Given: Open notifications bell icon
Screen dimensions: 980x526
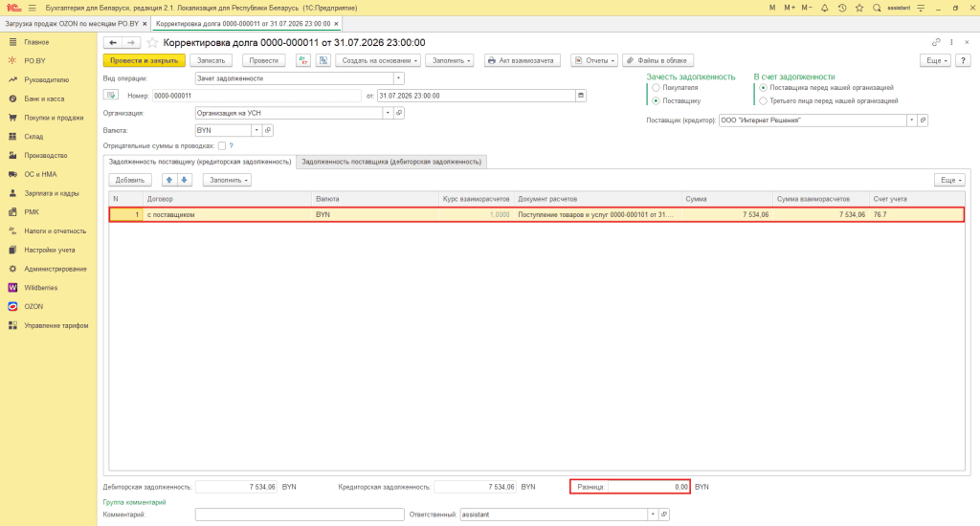Looking at the screenshot, I should pos(824,8).
